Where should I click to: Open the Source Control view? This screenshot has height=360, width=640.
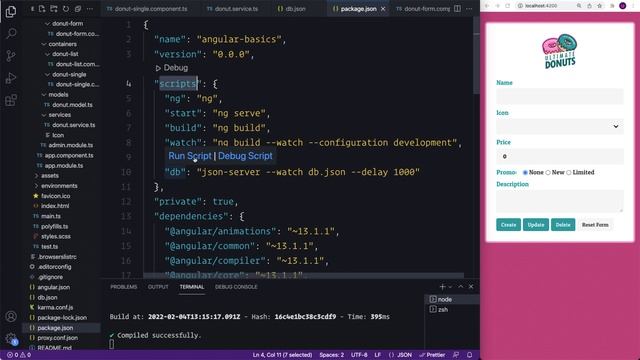tap(11, 56)
